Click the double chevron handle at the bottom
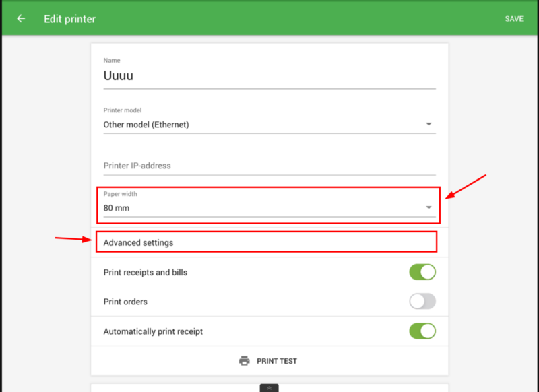 269,388
